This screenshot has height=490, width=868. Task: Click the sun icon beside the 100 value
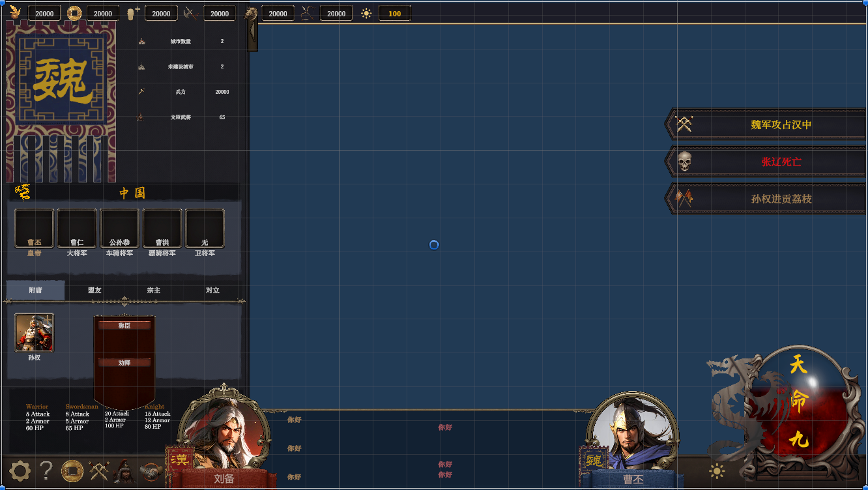pyautogui.click(x=366, y=13)
